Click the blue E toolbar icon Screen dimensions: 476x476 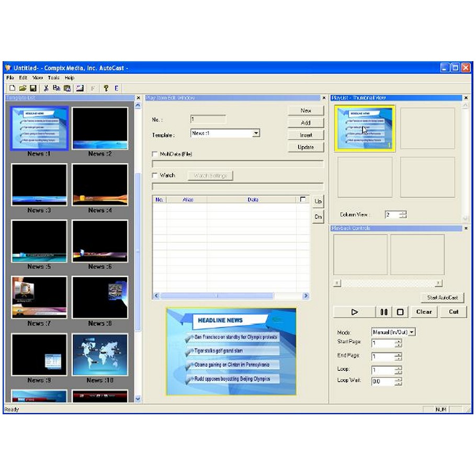pos(116,88)
